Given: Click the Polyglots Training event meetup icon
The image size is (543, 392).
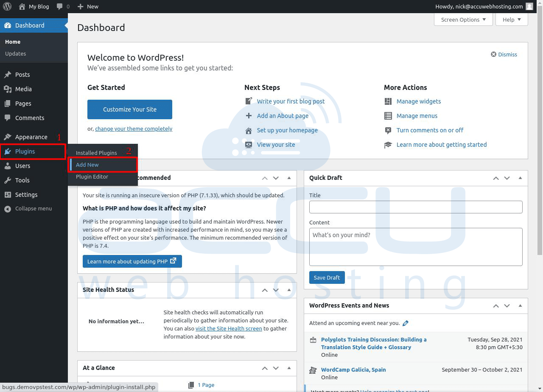Looking at the screenshot, I should 313,340.
